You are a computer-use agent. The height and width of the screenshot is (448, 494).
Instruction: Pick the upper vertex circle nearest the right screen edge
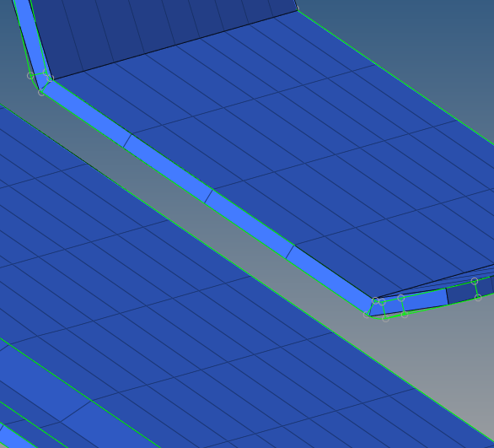click(x=475, y=281)
